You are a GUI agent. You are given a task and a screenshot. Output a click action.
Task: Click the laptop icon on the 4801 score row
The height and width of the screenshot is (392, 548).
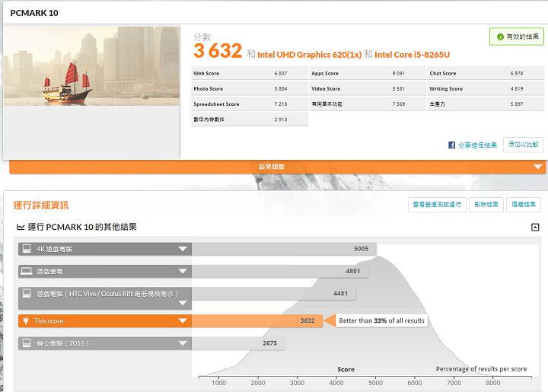click(27, 271)
